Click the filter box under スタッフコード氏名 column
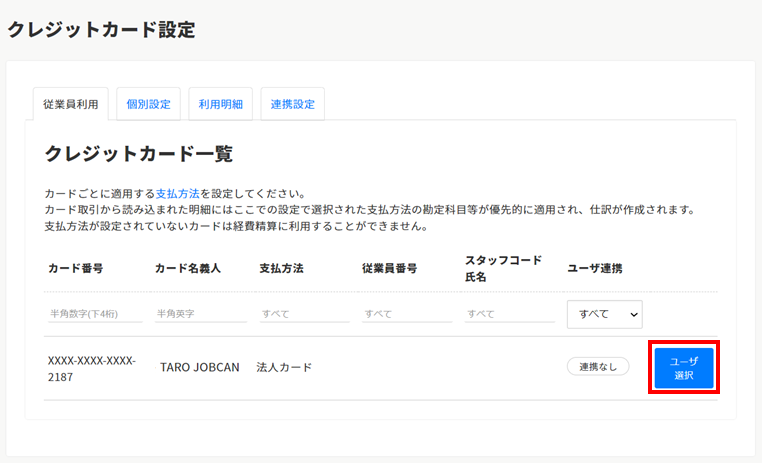 point(508,313)
